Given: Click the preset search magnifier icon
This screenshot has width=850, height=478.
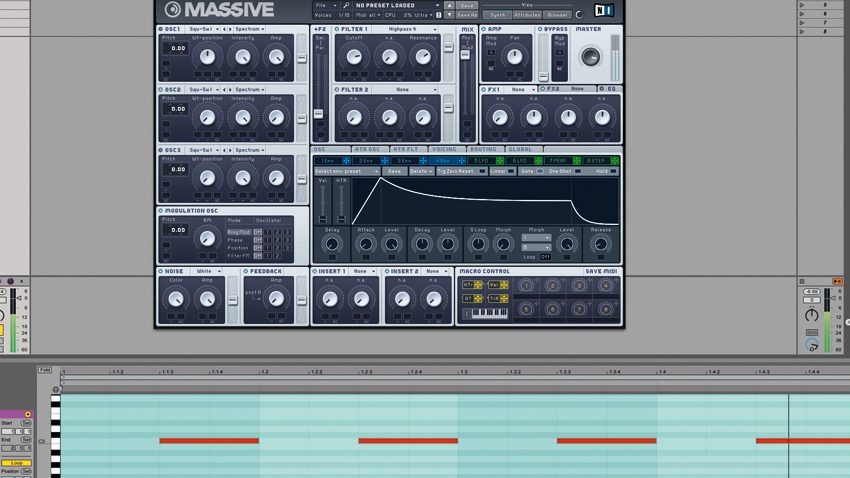Looking at the screenshot, I should pyautogui.click(x=346, y=5).
